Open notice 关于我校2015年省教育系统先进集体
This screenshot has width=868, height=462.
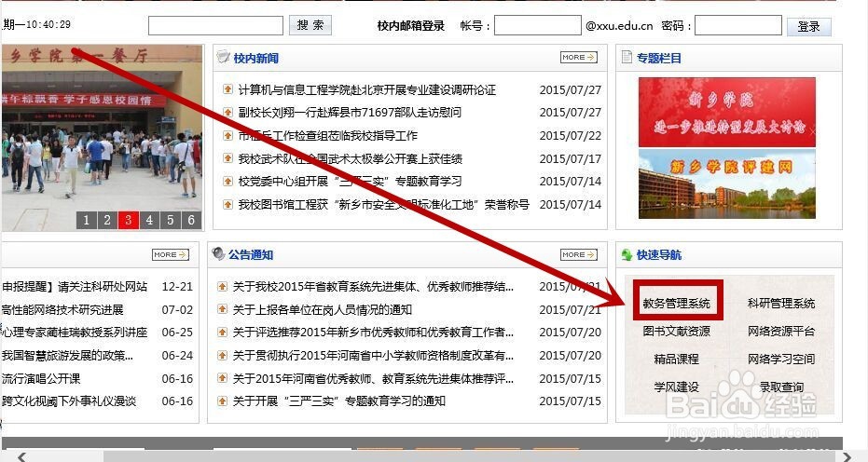point(373,287)
